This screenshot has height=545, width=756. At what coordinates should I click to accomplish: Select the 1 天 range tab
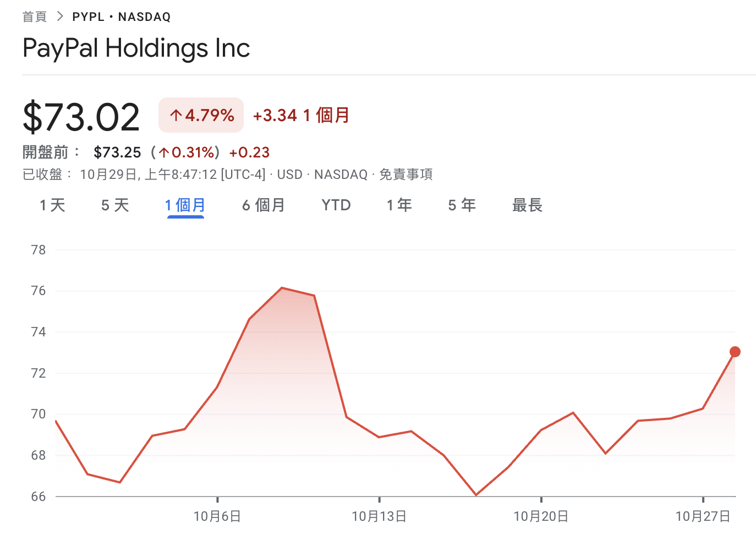pyautogui.click(x=52, y=205)
